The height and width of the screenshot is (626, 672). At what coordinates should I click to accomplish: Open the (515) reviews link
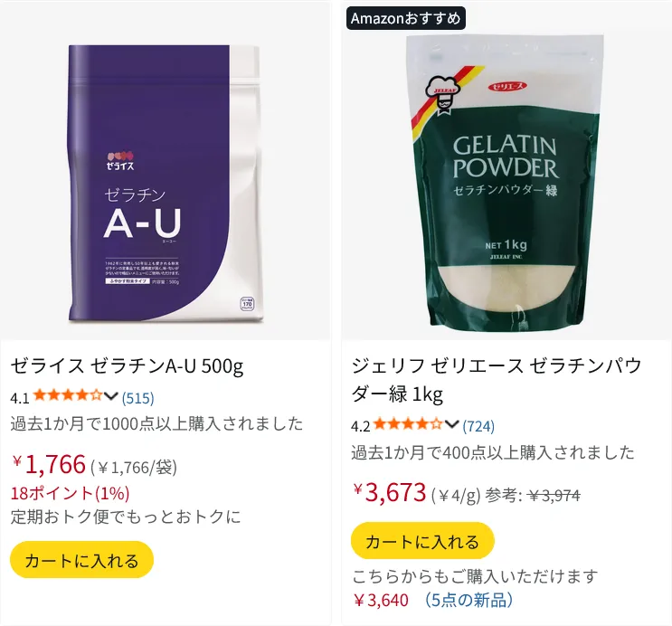(x=138, y=398)
